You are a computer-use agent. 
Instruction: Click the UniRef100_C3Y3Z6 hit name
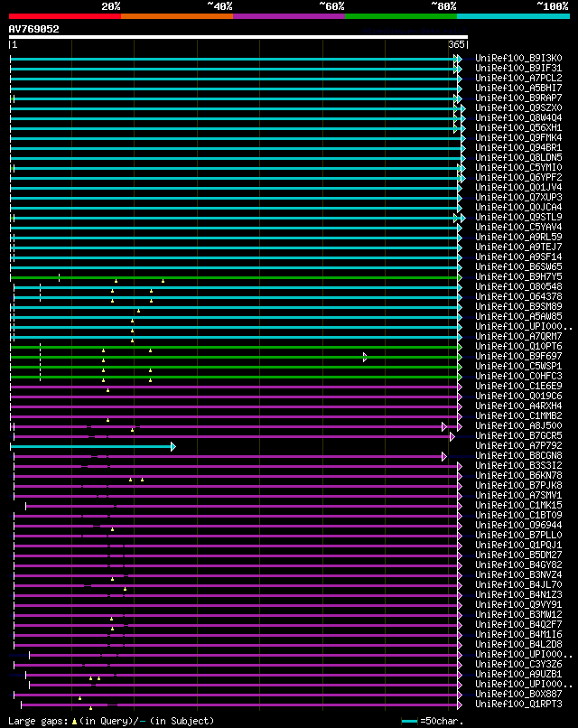pos(518,665)
